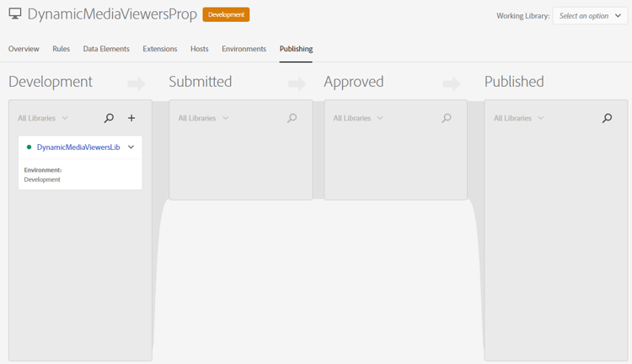632x364 pixels.
Task: Click the Development environment value in library card
Action: pyautogui.click(x=42, y=179)
